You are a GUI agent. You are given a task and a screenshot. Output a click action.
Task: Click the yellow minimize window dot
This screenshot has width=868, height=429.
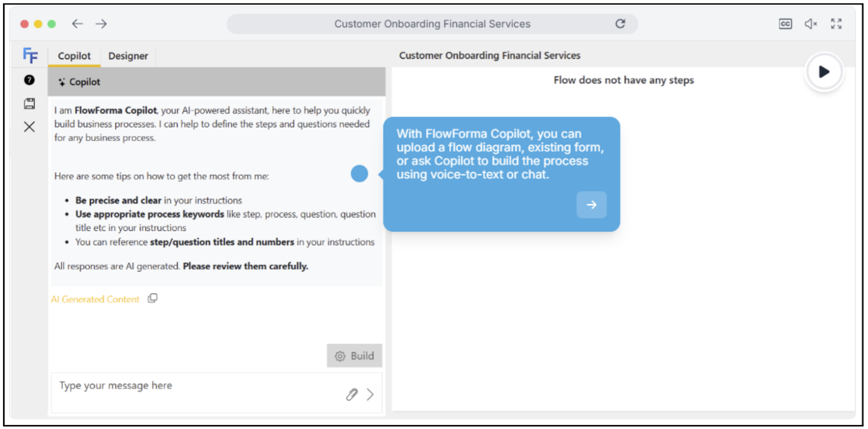point(38,24)
